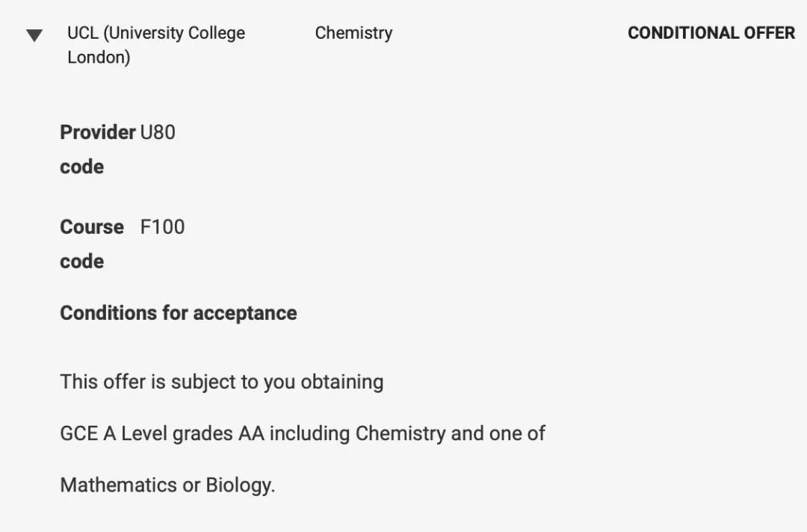Click 'GCE A Level' in the conditions text
This screenshot has height=532, width=807.
(x=114, y=433)
